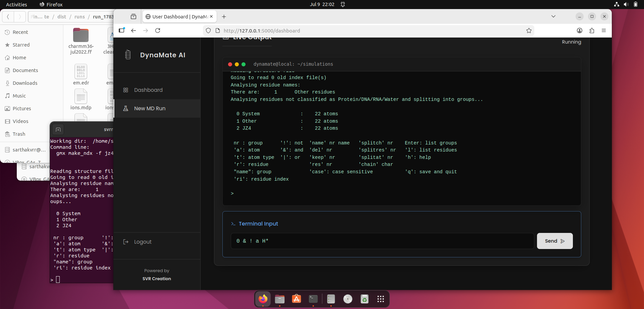Click the yellow terminal window dot

pos(237,64)
